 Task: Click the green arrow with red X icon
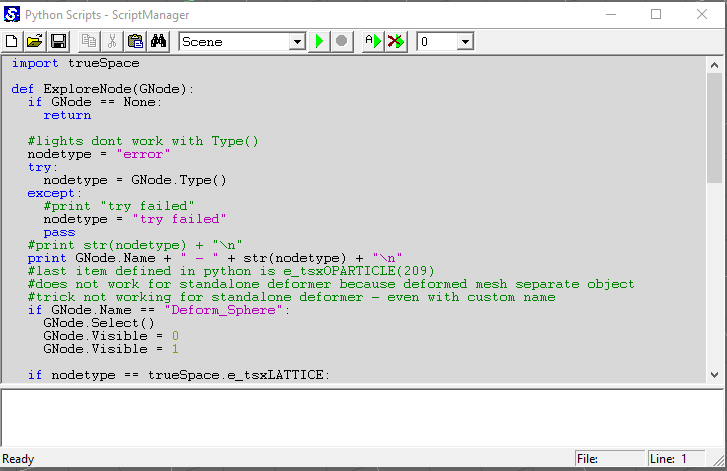(396, 42)
